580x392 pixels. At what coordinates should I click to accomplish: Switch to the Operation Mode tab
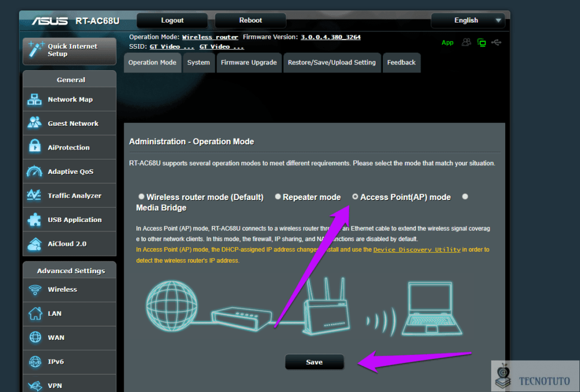point(153,63)
